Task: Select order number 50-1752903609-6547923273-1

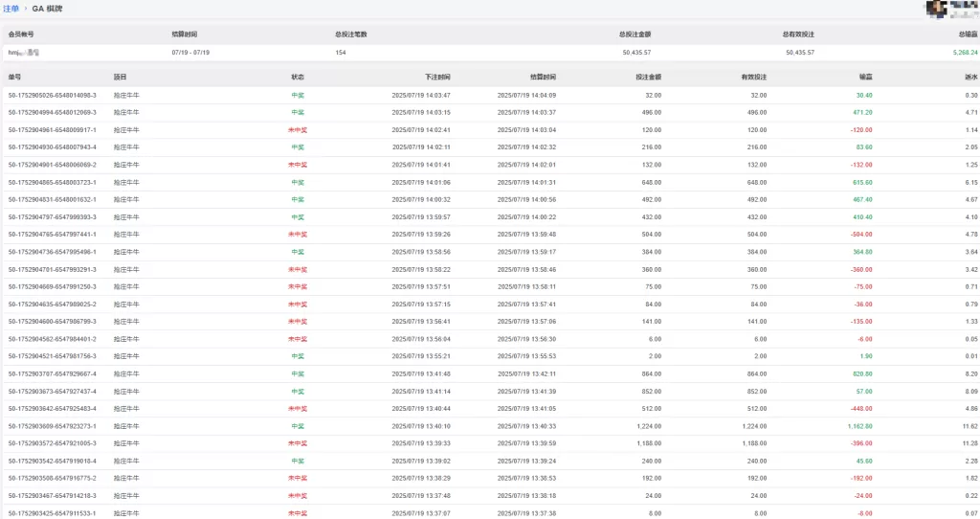Action: coord(53,426)
